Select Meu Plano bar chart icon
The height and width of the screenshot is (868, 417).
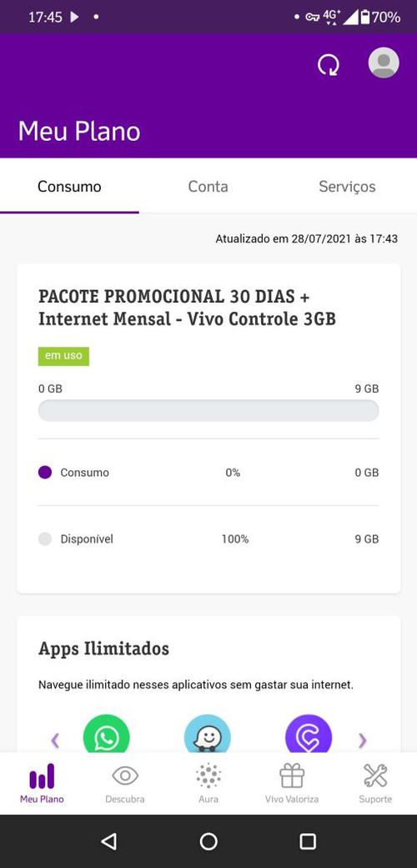42,776
